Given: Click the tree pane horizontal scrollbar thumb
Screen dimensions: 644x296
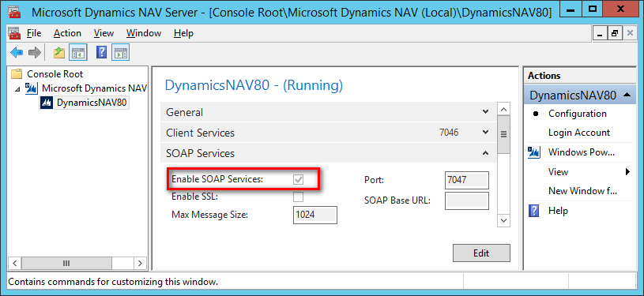Looking at the screenshot, I should tap(66, 263).
